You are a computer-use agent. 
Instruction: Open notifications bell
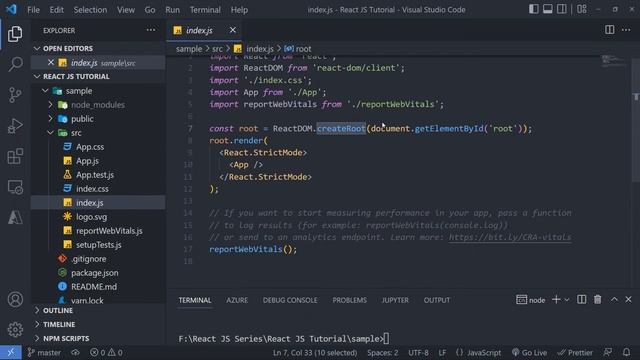point(627,352)
